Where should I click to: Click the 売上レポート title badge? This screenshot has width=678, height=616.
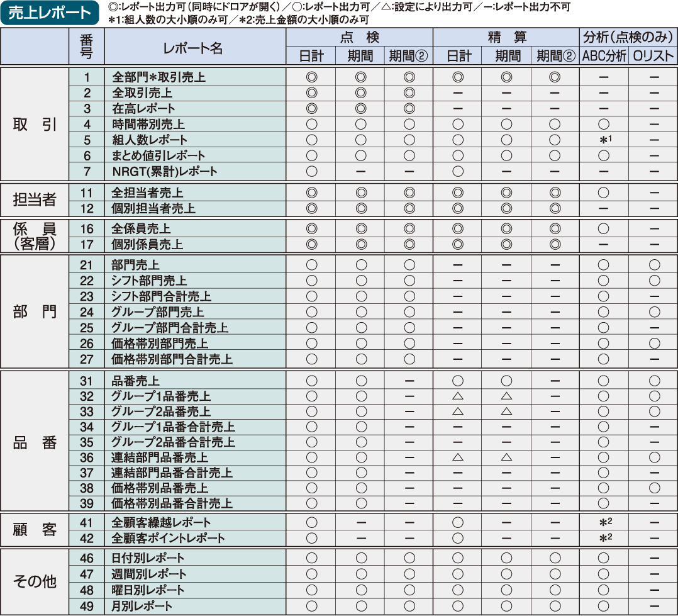pos(49,13)
